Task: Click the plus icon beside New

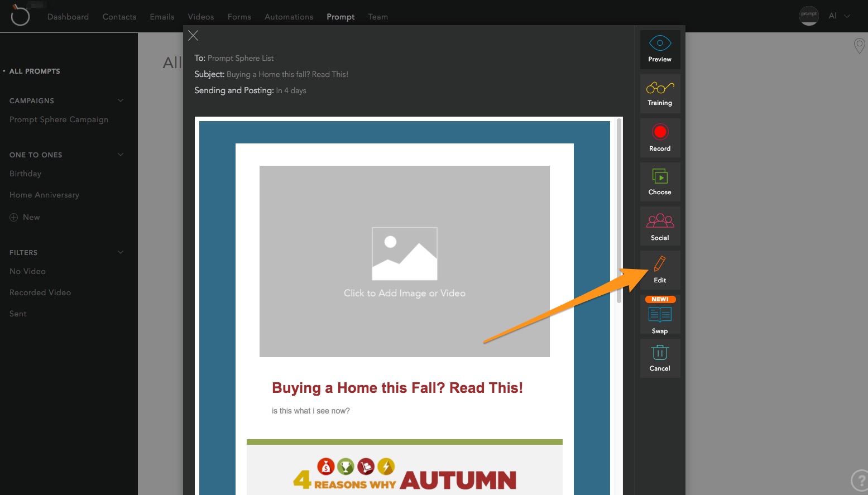Action: point(14,218)
